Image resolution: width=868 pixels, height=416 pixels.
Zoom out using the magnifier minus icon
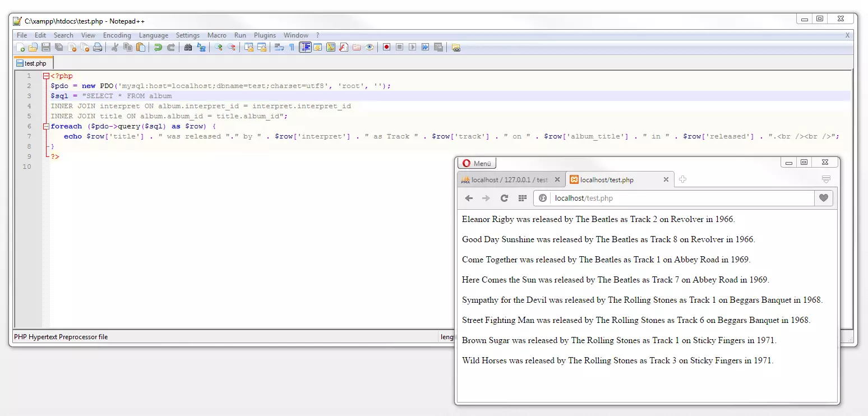pos(231,48)
